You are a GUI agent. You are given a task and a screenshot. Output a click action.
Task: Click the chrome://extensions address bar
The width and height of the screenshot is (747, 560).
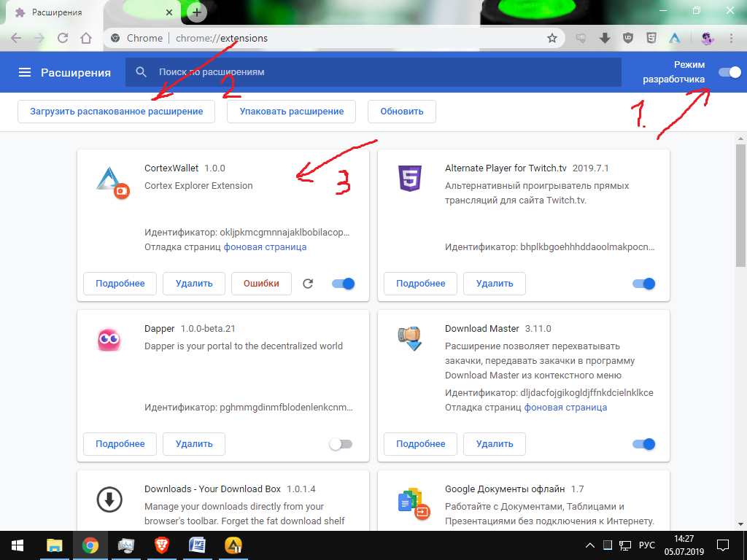click(x=333, y=38)
